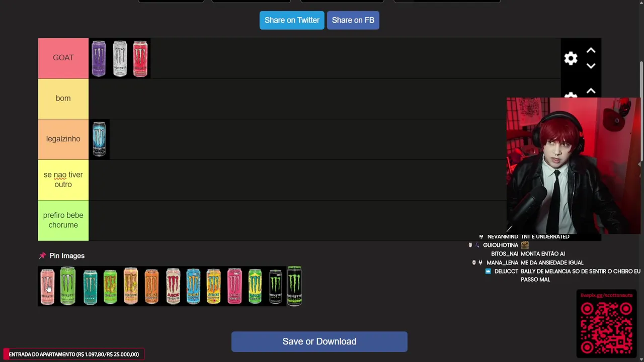Viewport: 644px width, 362px height.
Task: Select purple Monster can in GOAT tier
Action: (x=99, y=58)
